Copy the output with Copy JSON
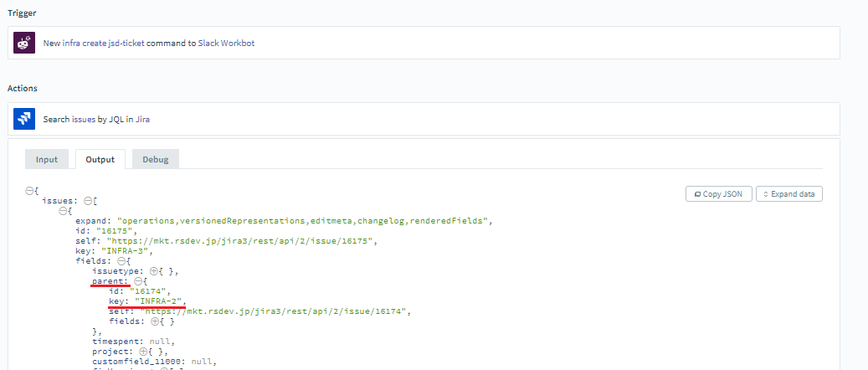 (718, 194)
